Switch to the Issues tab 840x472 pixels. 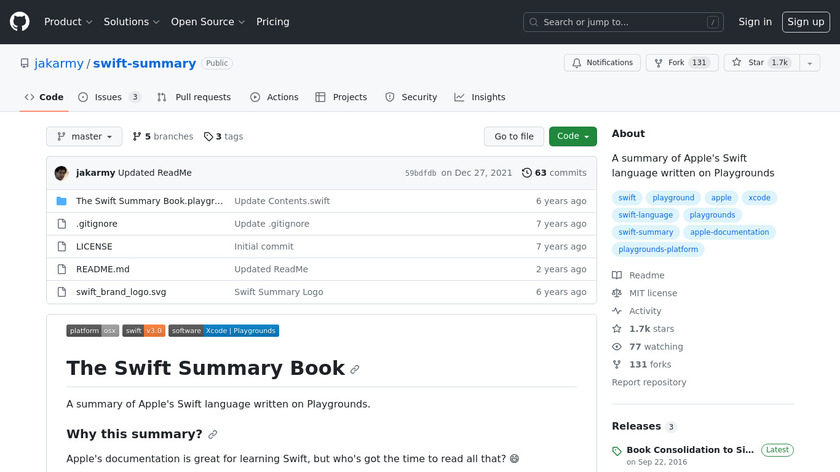pyautogui.click(x=109, y=97)
